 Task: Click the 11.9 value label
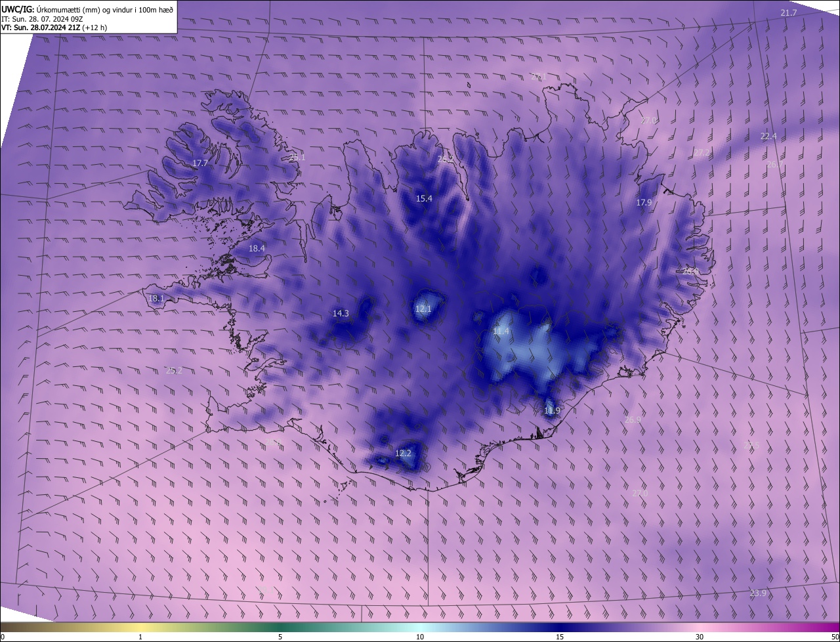(x=552, y=411)
